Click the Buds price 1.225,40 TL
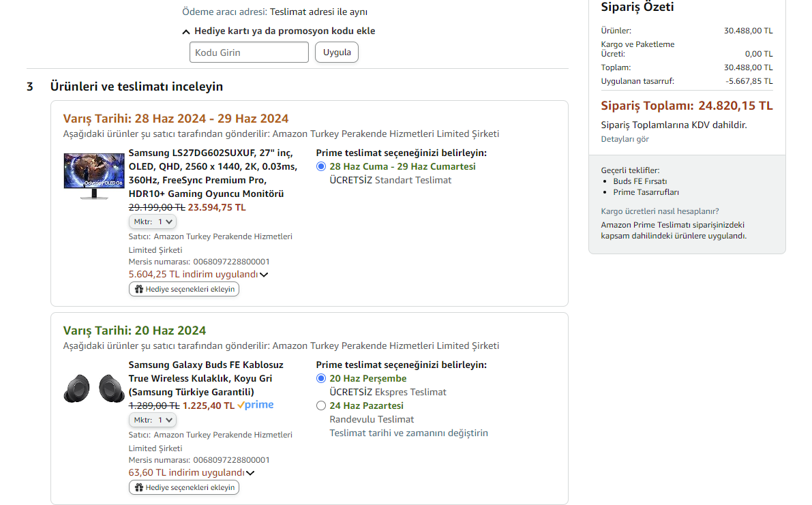 pyautogui.click(x=209, y=405)
